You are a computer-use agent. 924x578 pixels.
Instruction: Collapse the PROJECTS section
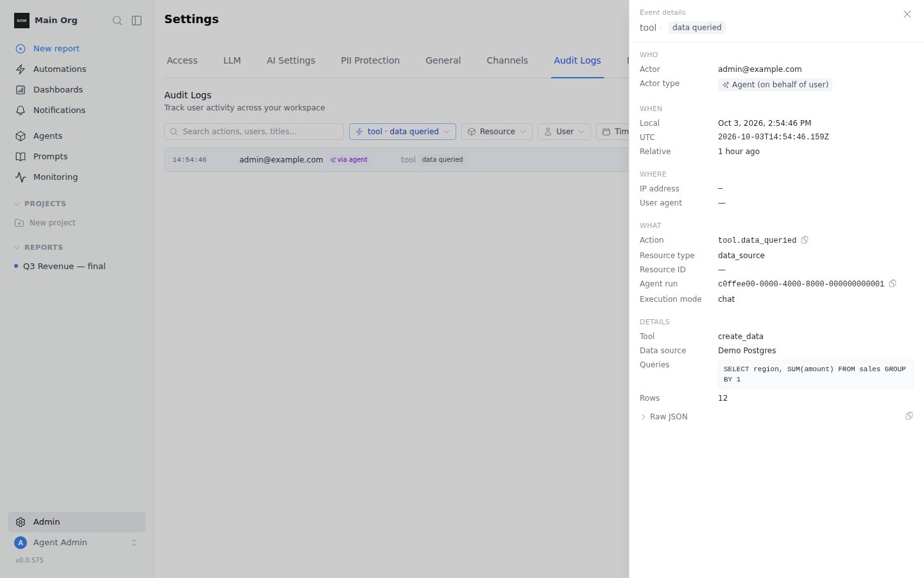pyautogui.click(x=40, y=204)
